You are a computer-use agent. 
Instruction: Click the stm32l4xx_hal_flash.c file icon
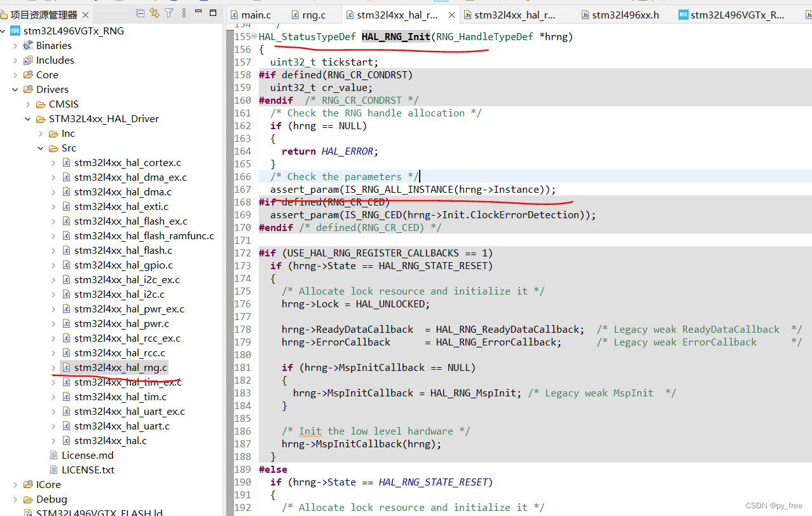pyautogui.click(x=66, y=250)
